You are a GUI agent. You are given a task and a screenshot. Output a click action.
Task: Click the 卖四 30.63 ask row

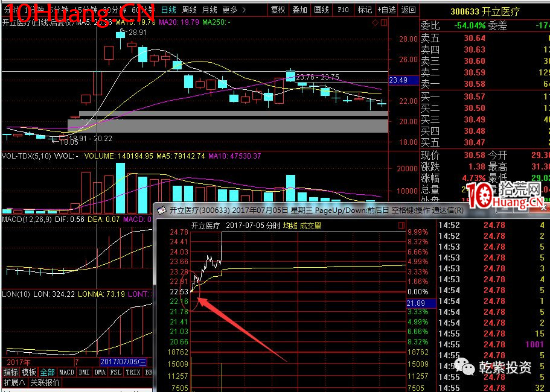[x=485, y=49]
